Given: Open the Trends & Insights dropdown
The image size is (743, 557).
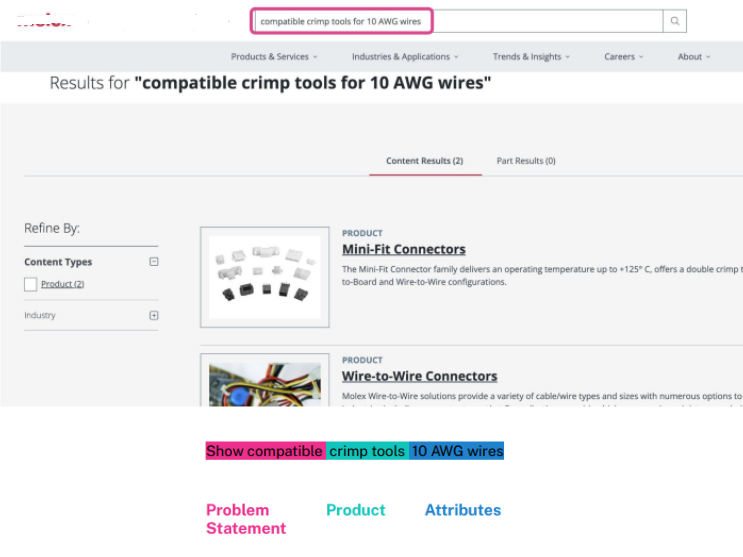Looking at the screenshot, I should tap(531, 57).
